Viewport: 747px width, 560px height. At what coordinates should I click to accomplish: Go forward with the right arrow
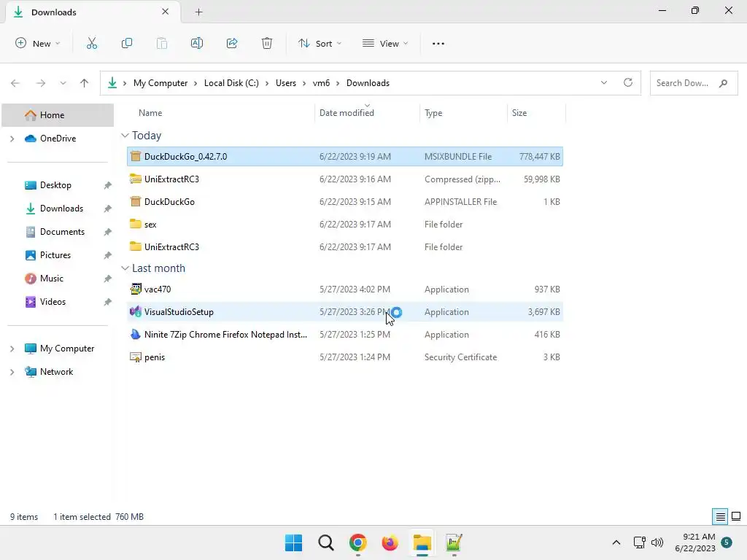(x=41, y=83)
